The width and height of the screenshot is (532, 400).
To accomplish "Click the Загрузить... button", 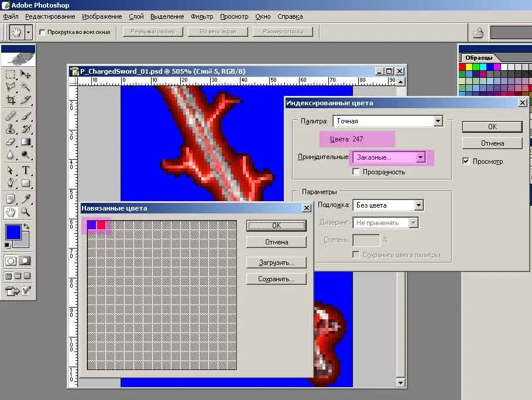I will (276, 263).
